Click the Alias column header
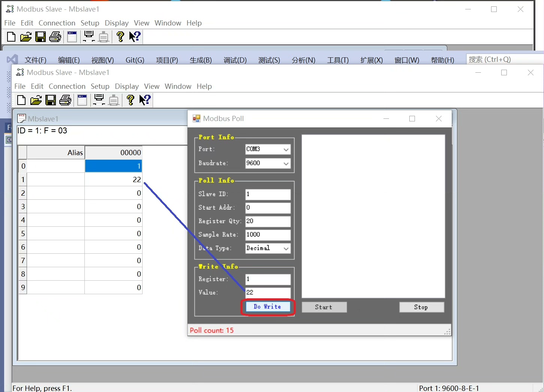This screenshot has height=392, width=544. tap(56, 153)
